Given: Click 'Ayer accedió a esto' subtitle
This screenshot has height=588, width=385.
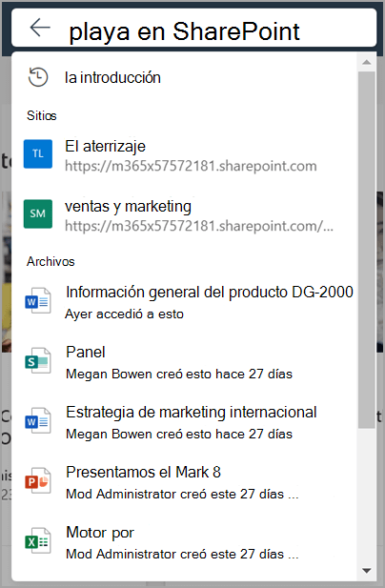Looking at the screenshot, I should [x=124, y=314].
